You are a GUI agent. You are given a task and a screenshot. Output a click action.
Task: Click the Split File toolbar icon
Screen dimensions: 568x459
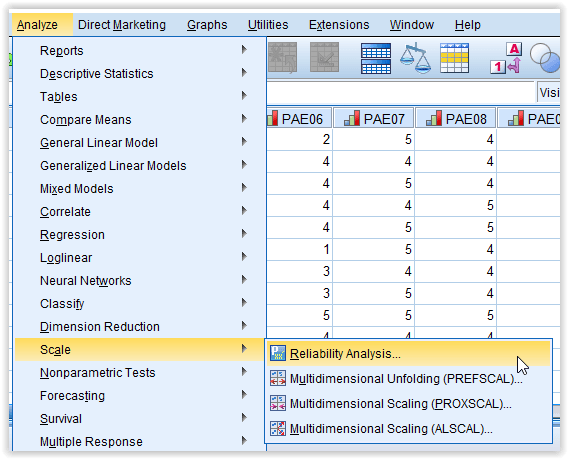pos(376,58)
